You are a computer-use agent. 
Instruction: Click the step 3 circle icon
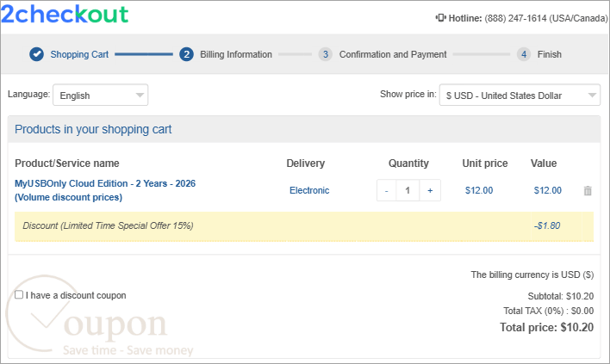325,54
